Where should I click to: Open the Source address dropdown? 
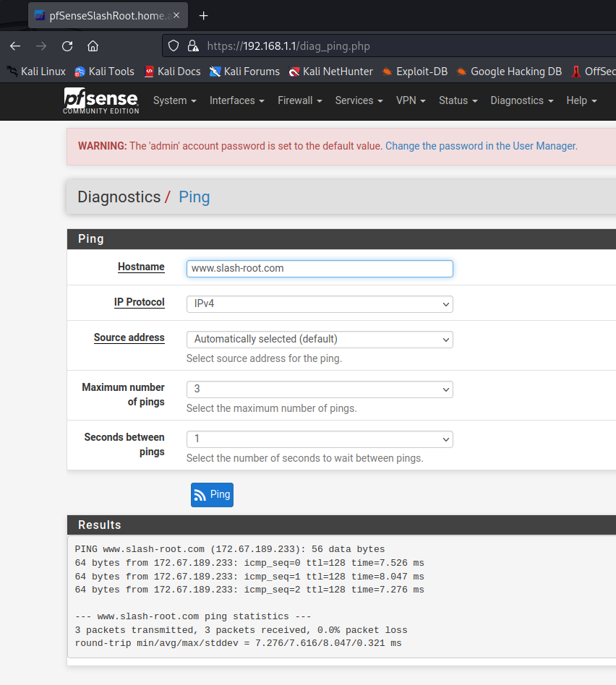tap(319, 339)
